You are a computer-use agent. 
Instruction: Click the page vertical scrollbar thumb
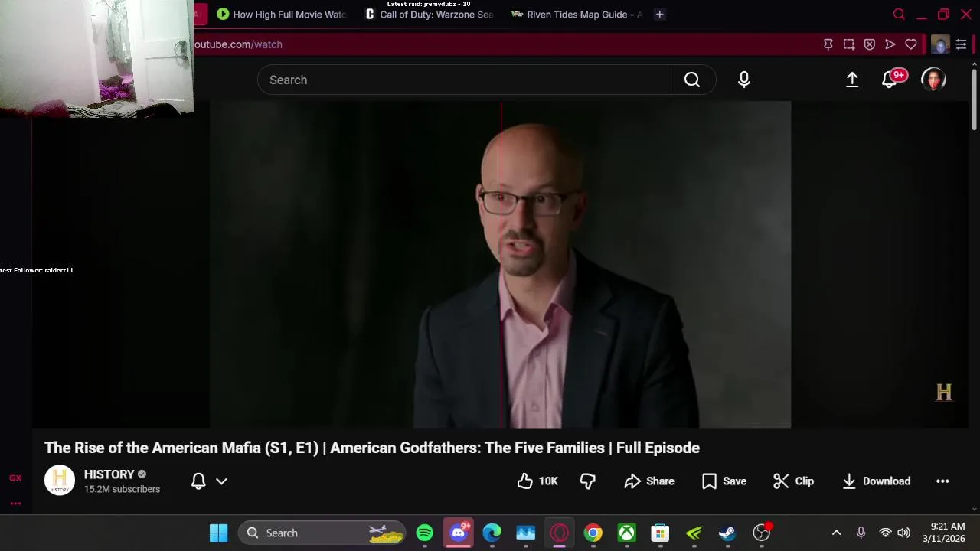point(974,99)
